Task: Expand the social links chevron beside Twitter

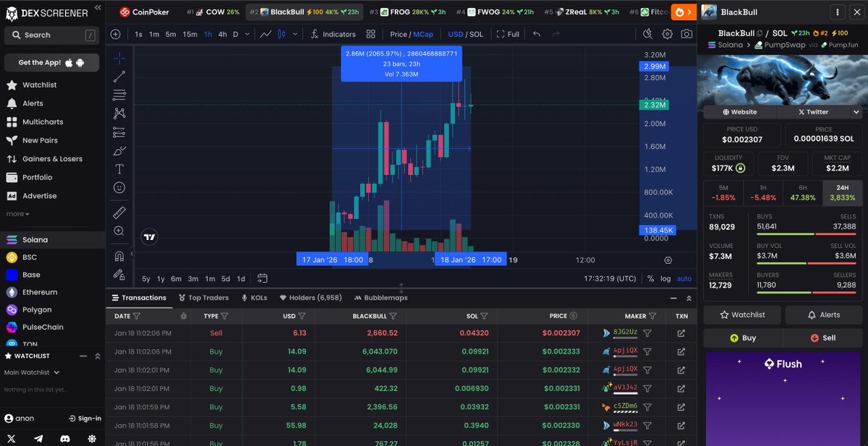Action: (x=856, y=112)
